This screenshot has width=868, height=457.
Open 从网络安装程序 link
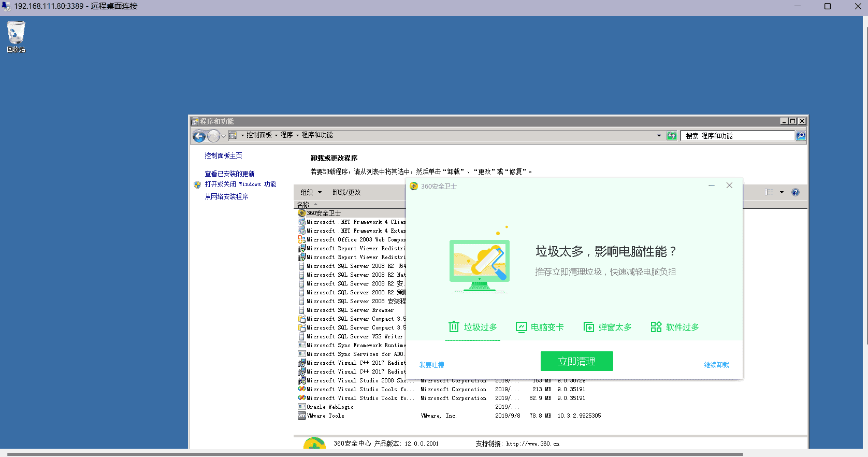coord(226,196)
